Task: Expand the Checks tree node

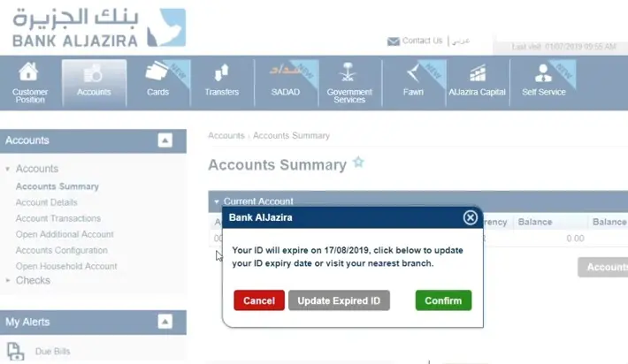Action: tap(8, 280)
